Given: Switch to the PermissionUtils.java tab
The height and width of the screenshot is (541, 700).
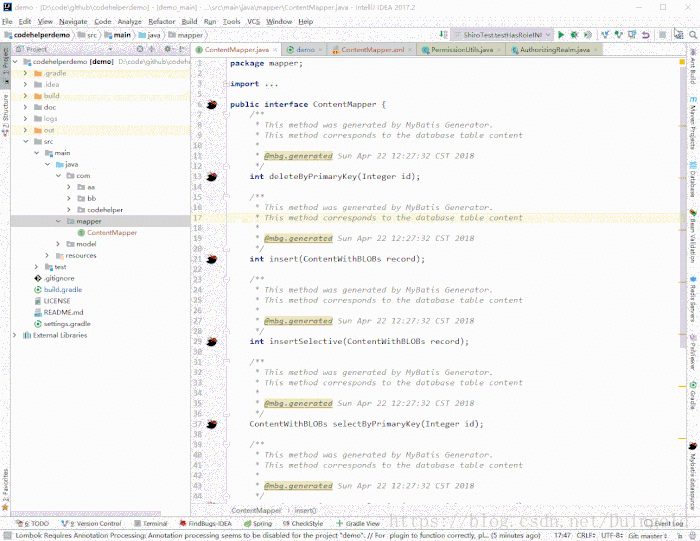Looking at the screenshot, I should 462,50.
